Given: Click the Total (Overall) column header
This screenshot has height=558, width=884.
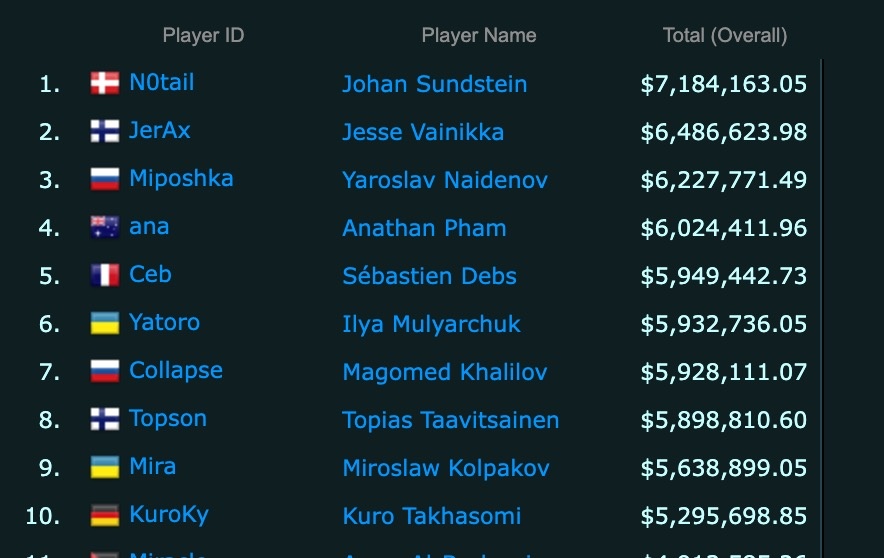Looking at the screenshot, I should click(725, 36).
